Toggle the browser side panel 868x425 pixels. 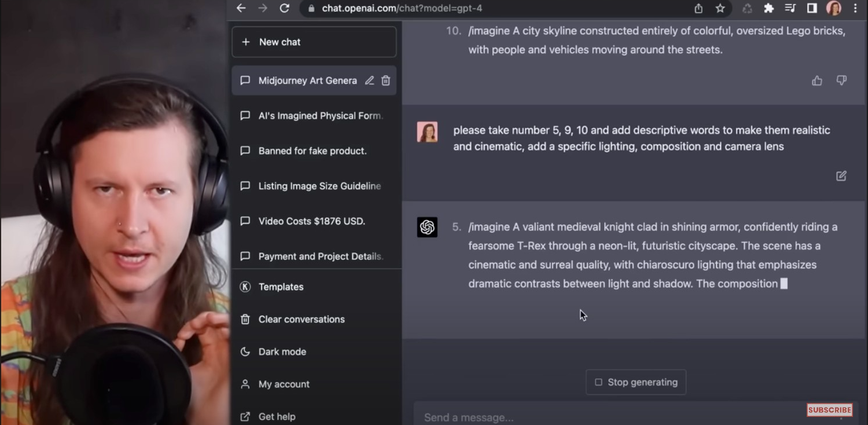tap(812, 8)
